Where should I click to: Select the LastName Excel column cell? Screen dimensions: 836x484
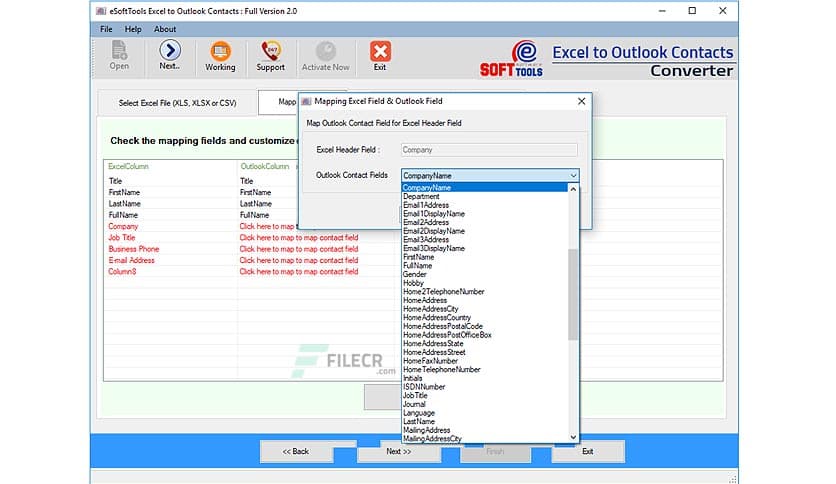click(x=125, y=204)
